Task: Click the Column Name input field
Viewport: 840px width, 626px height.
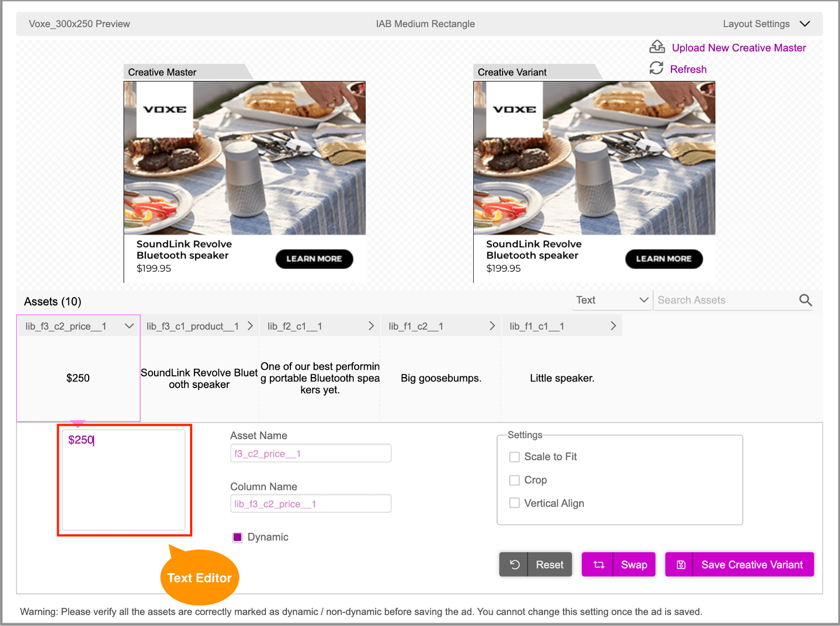Action: pyautogui.click(x=311, y=504)
